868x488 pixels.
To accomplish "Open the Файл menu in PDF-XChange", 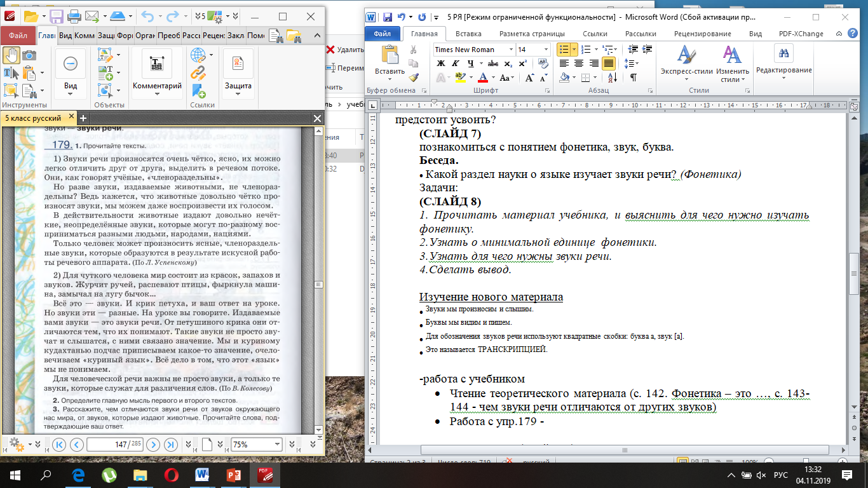I will 18,36.
